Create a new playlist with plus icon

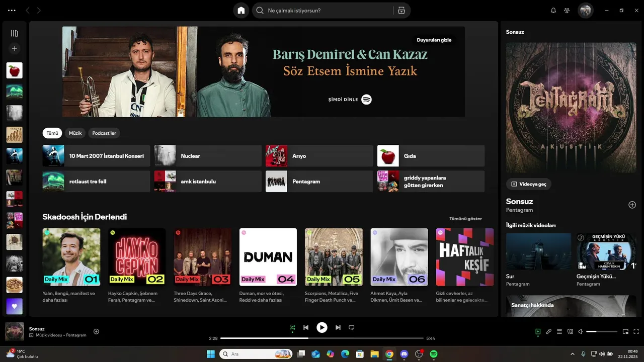pos(14,49)
